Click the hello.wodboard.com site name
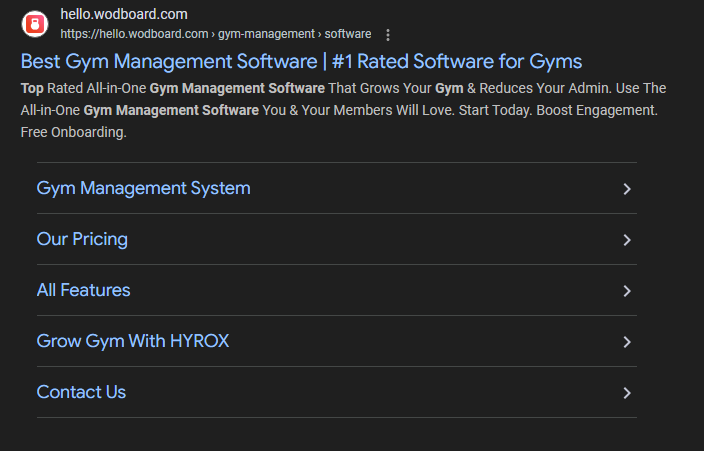This screenshot has height=451, width=704. pyautogui.click(x=124, y=14)
